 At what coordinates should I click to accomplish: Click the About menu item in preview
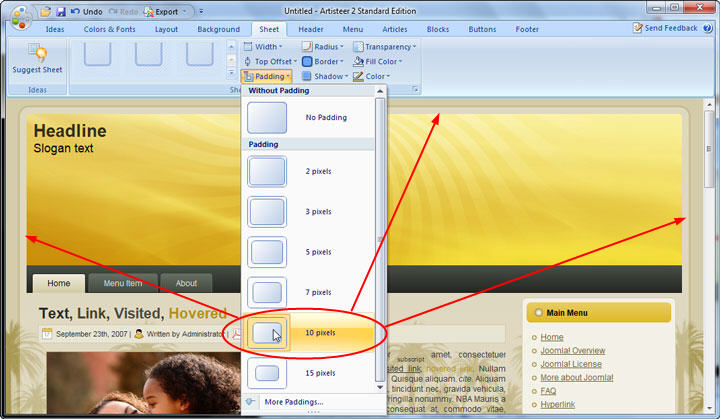(x=186, y=283)
